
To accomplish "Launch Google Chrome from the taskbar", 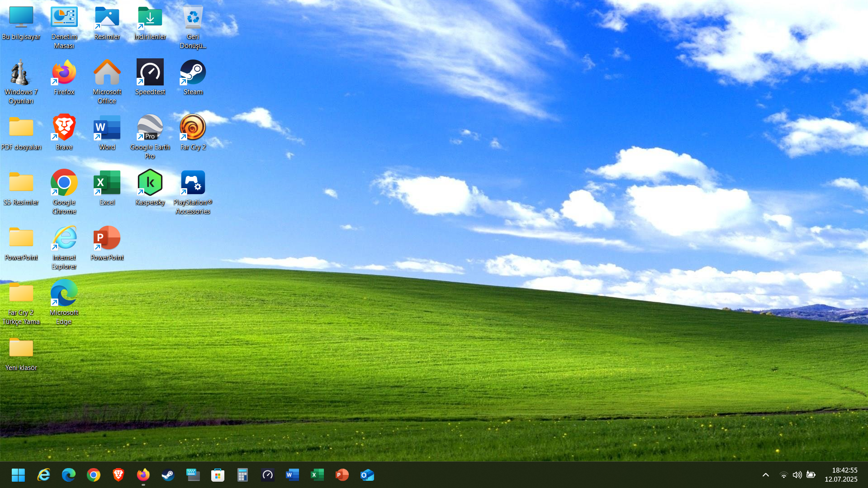I will [x=94, y=475].
